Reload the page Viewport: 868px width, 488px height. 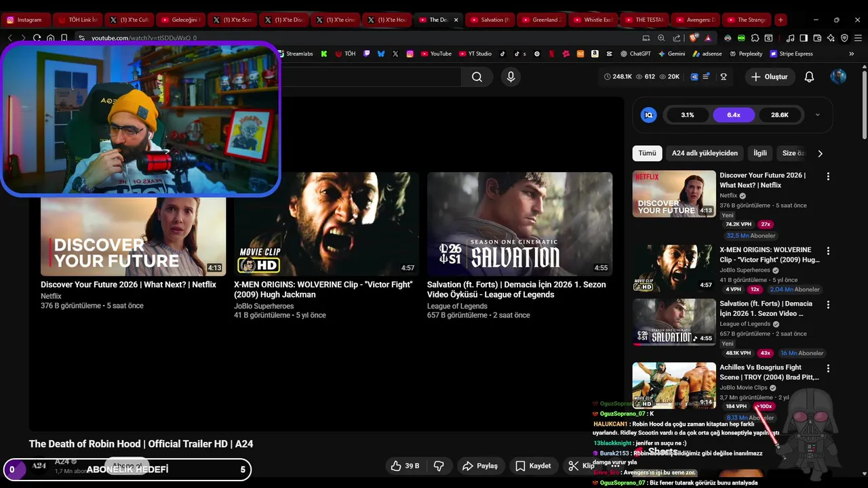click(x=37, y=38)
